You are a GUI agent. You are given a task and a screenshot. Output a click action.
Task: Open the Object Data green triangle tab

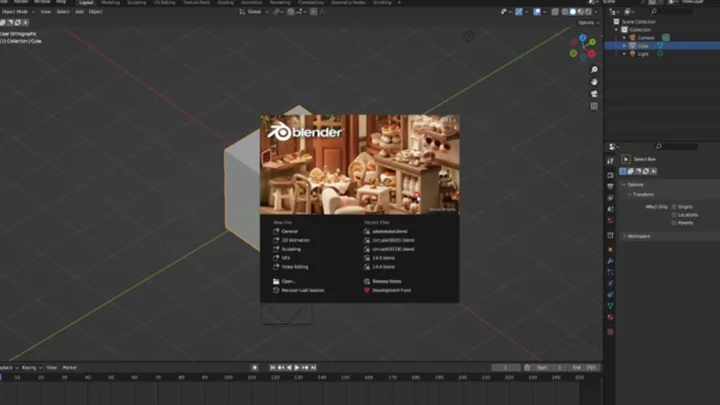coord(610,306)
